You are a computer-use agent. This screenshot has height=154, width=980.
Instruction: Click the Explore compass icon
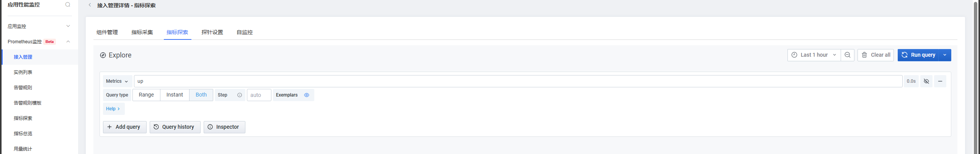click(103, 55)
